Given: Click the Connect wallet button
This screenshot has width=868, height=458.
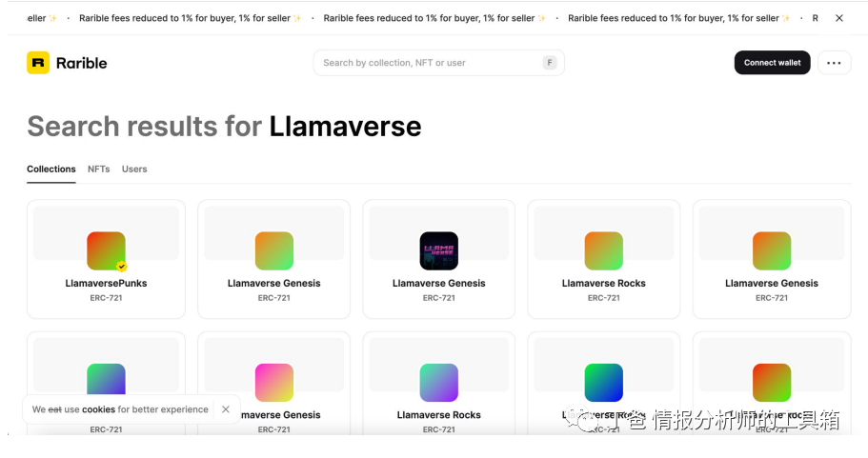Looking at the screenshot, I should click(x=772, y=63).
